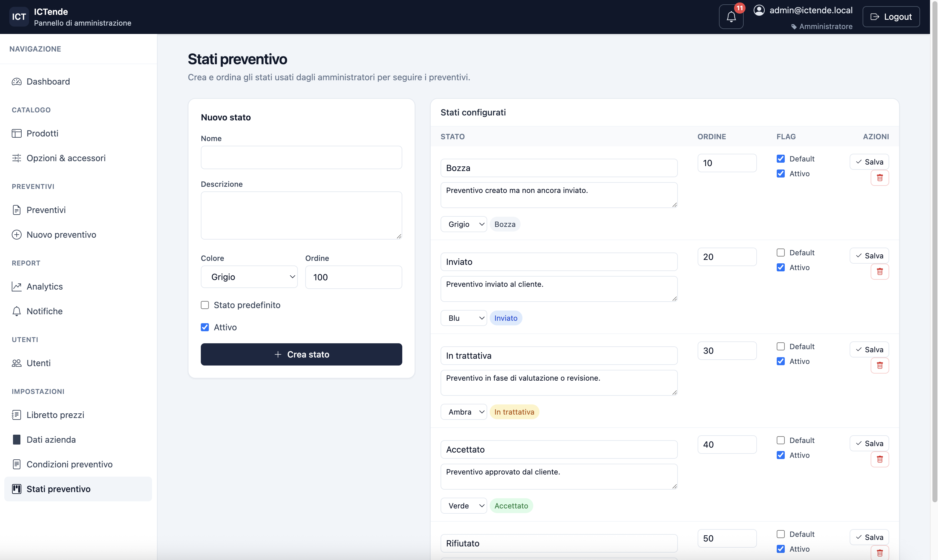
Task: Open Ambra color dropdown for In trattativa
Action: point(464,412)
